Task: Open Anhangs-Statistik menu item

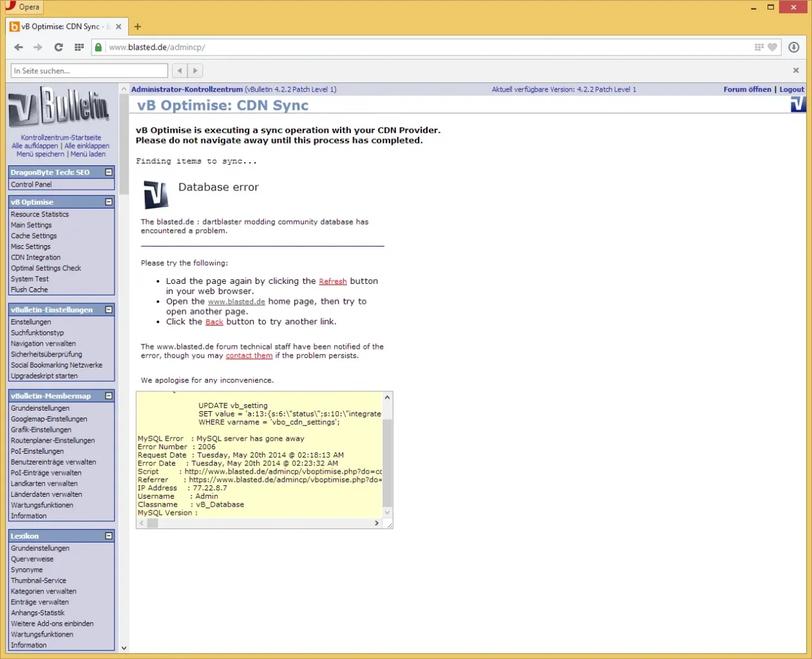Action: tap(38, 613)
